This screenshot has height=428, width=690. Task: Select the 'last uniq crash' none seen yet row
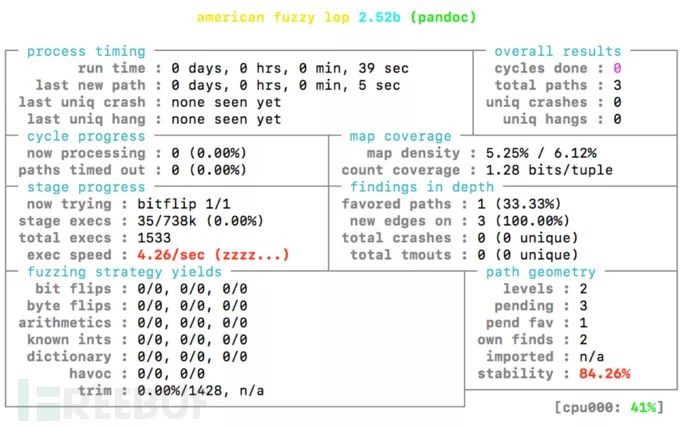[x=150, y=102]
